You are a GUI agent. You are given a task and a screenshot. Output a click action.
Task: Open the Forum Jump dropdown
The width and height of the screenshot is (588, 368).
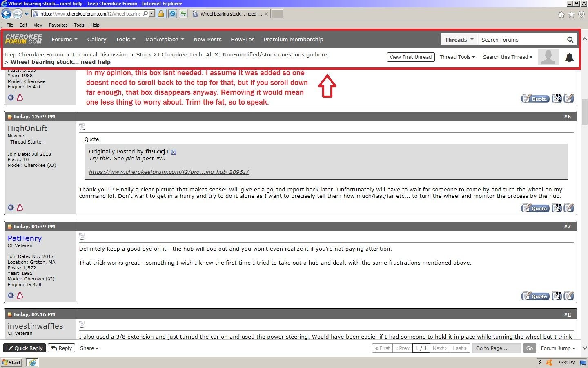coord(557,348)
